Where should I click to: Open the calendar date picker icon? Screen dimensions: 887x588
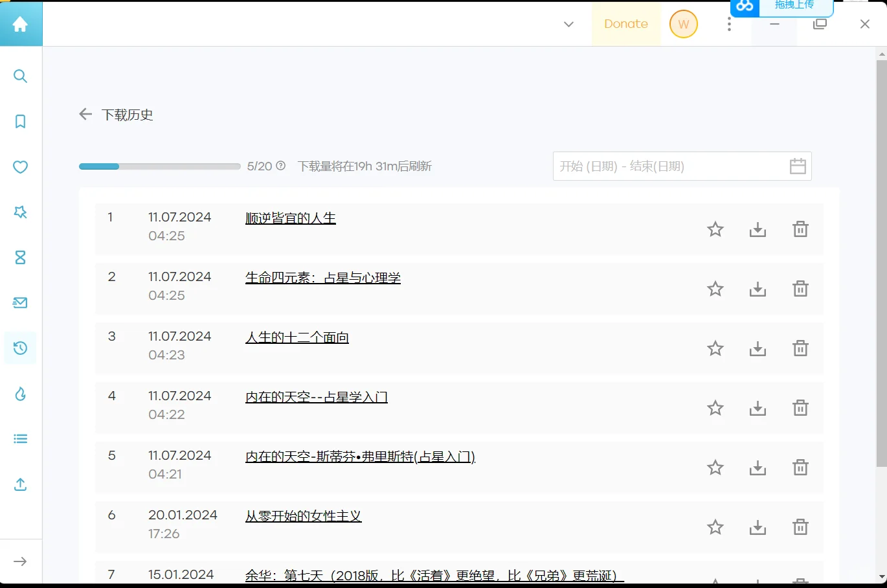(797, 166)
